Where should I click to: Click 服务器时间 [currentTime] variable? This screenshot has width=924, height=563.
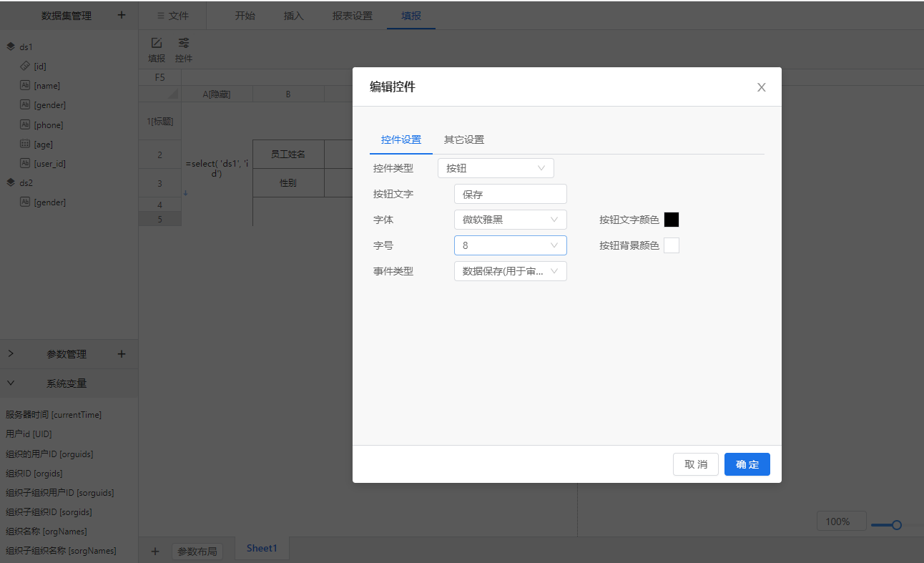click(x=54, y=415)
